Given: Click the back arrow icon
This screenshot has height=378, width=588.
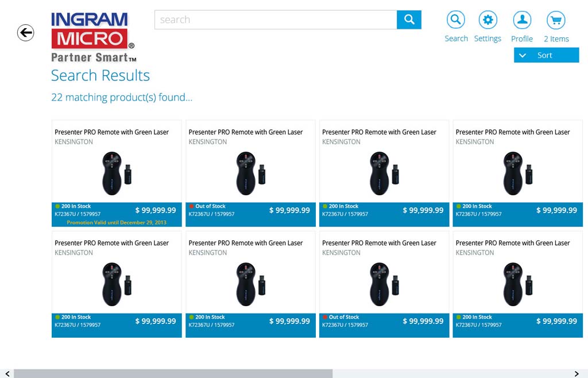Looking at the screenshot, I should click(26, 33).
